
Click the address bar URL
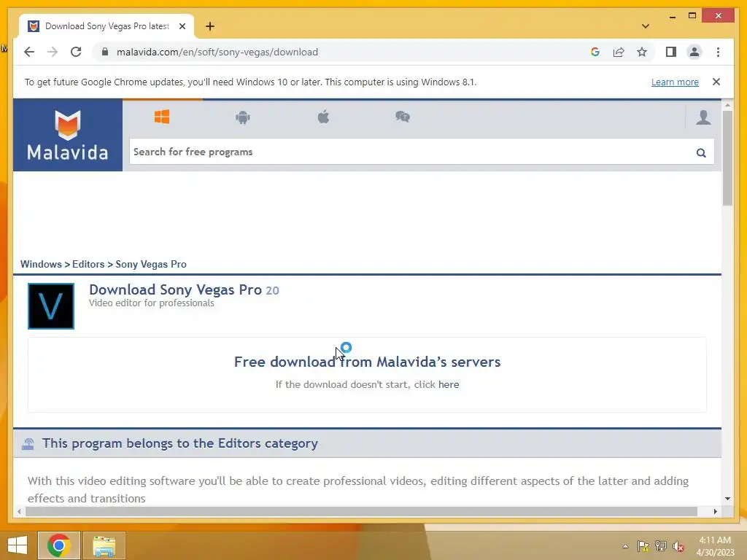coord(217,52)
